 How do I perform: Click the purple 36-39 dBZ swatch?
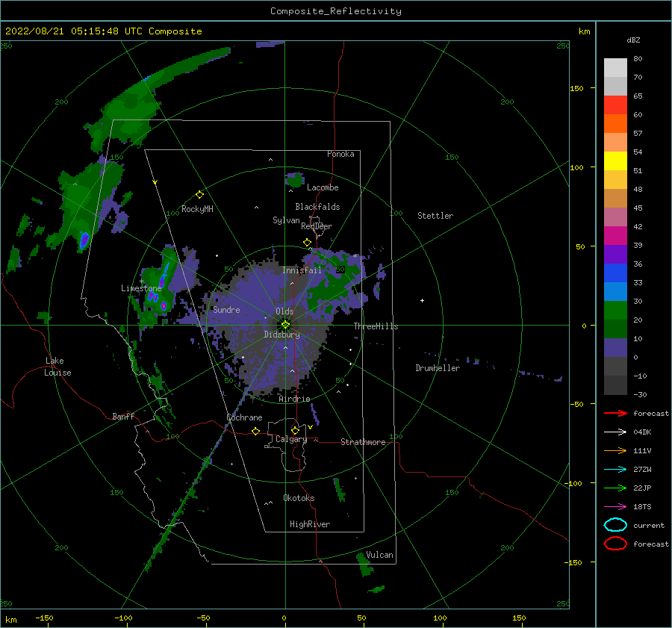point(615,255)
